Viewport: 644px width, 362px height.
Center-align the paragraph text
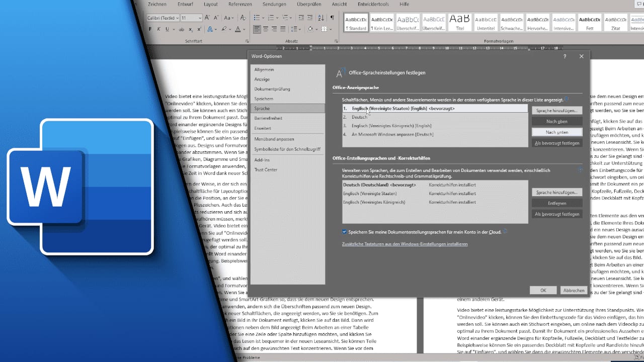[266, 29]
